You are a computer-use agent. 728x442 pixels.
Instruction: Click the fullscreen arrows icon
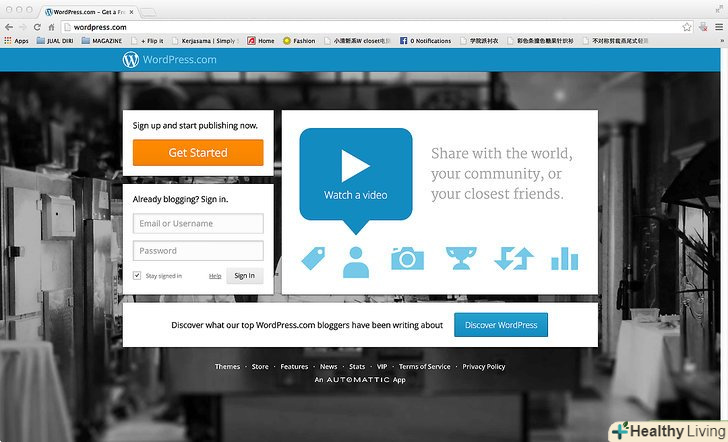tap(719, 9)
